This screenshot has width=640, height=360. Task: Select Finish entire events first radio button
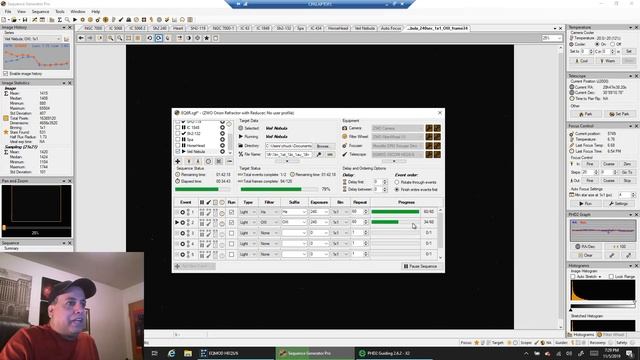(x=397, y=190)
